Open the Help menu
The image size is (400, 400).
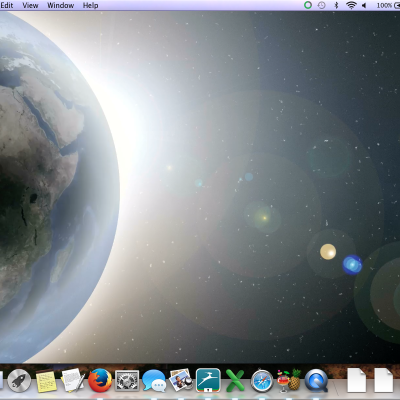click(90, 5)
